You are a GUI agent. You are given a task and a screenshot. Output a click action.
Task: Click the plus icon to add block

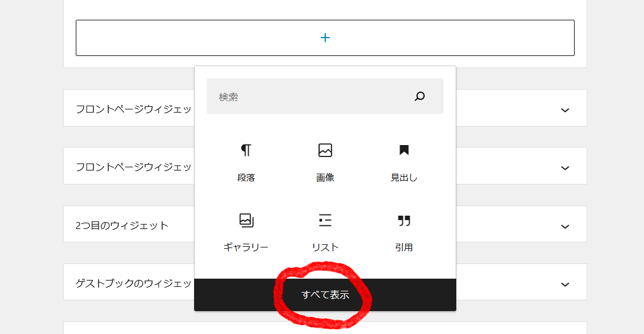[x=325, y=38]
